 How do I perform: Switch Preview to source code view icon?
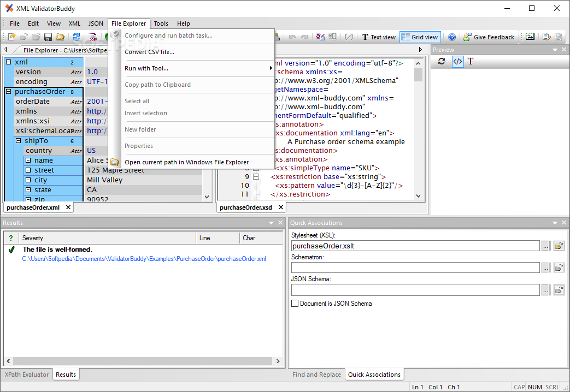457,62
